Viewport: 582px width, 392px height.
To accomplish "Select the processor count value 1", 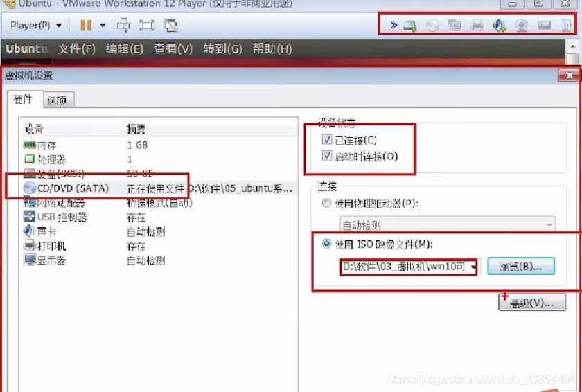I will coord(130,159).
